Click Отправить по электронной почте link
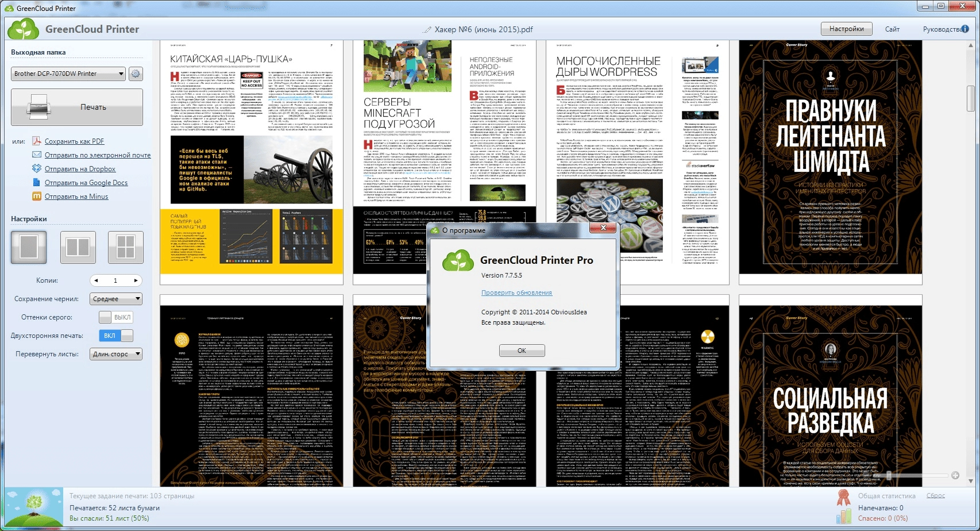This screenshot has width=980, height=531. [x=98, y=155]
